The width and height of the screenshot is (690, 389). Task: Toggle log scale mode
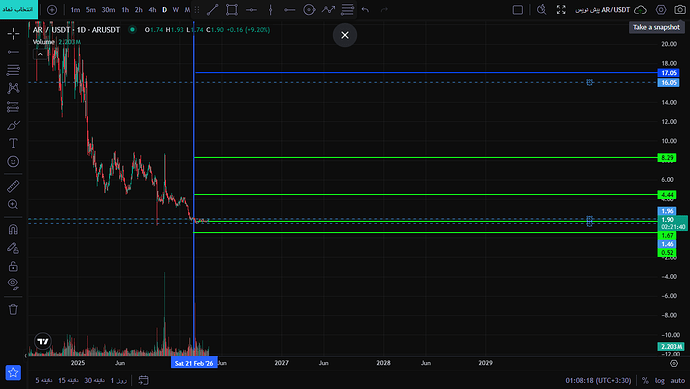coord(660,381)
